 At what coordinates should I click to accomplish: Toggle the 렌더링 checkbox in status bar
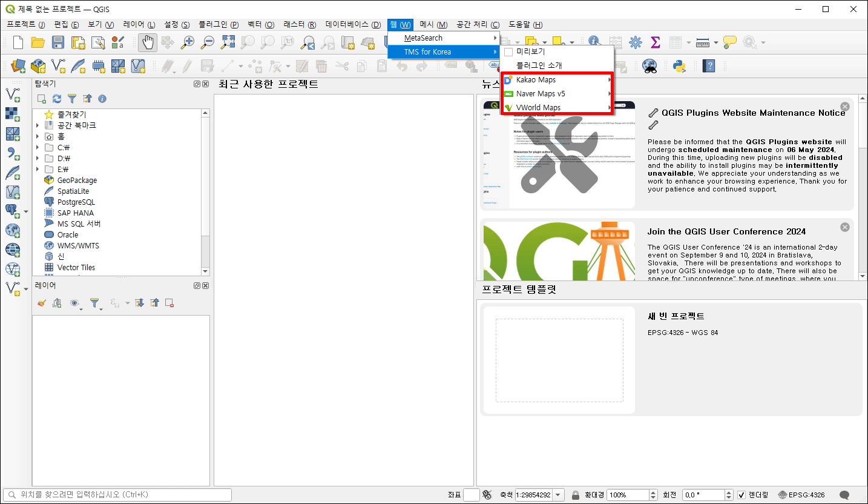(741, 495)
